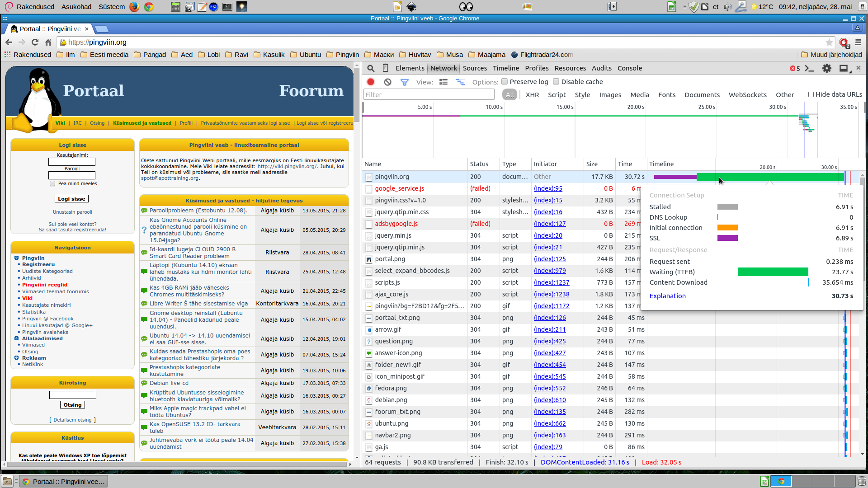Toggle the device mode phone icon
Screen dimensions: 868x488
386,68
